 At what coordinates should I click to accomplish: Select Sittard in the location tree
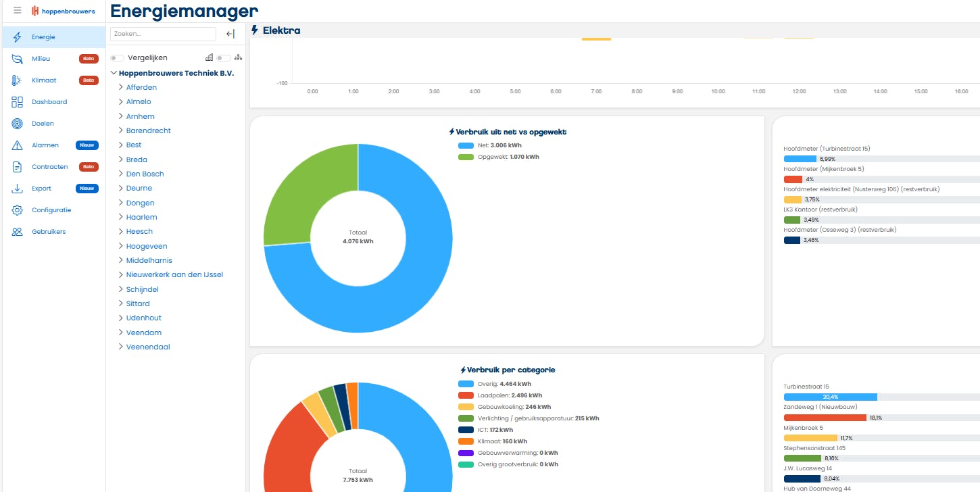[x=138, y=303]
